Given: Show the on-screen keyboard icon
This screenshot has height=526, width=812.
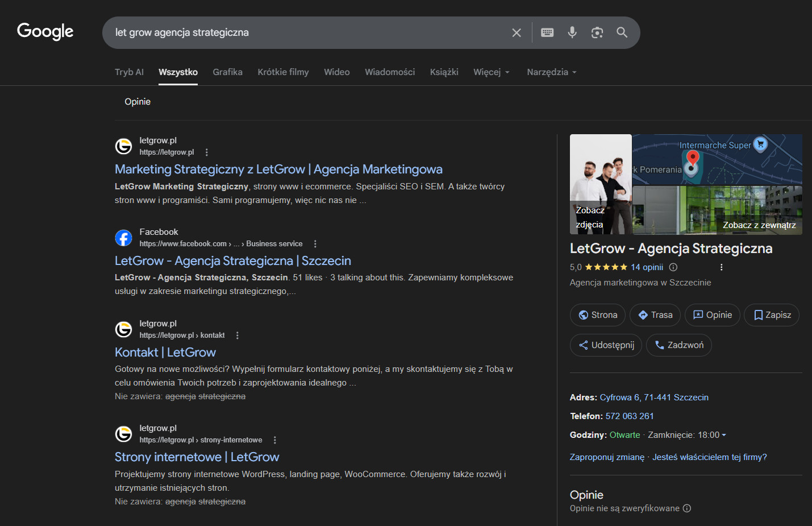Looking at the screenshot, I should click(547, 32).
